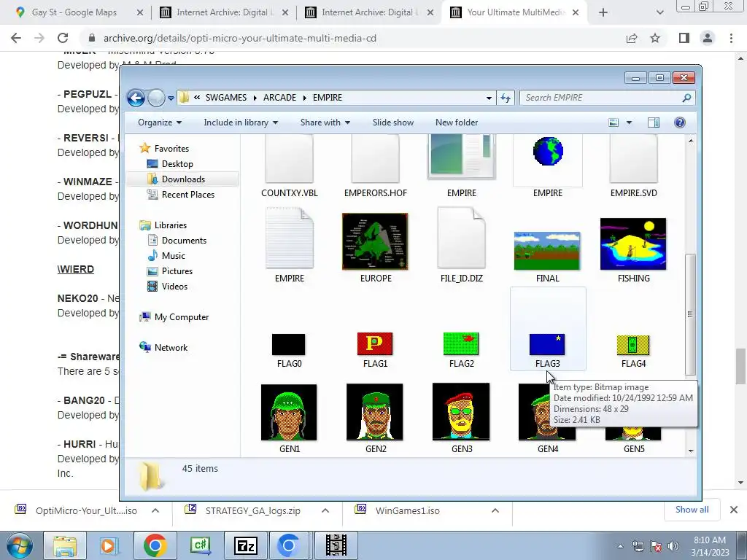
Task: Open Downloads in the navigation pane
Action: coord(183,179)
